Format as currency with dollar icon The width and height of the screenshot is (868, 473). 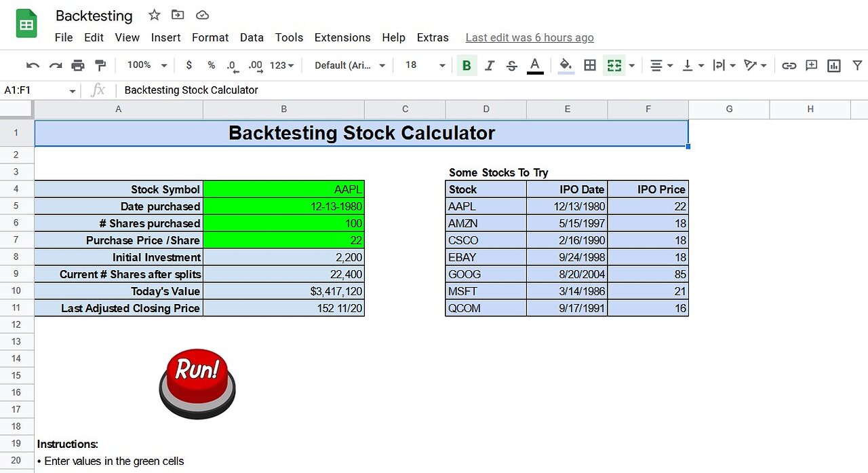coord(189,65)
